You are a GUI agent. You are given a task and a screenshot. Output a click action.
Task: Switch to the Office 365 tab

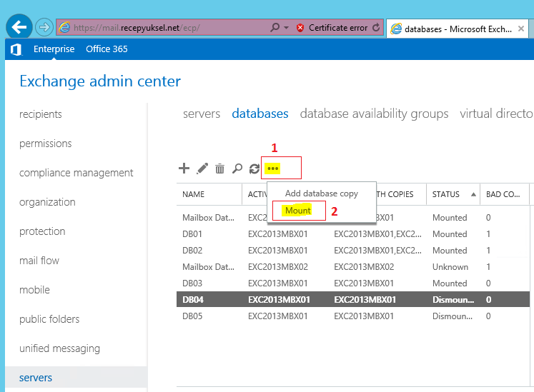click(x=107, y=49)
